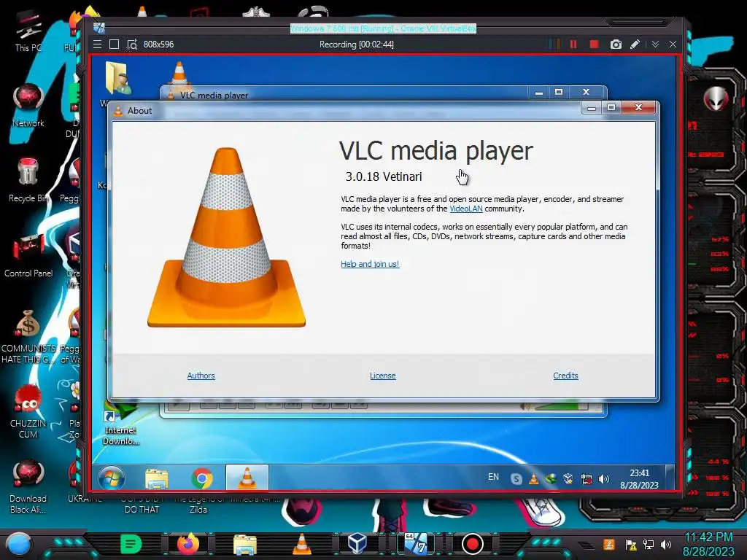Click the Internet Download Manager icon in VM tray
This screenshot has width=747, height=560.
[x=551, y=478]
